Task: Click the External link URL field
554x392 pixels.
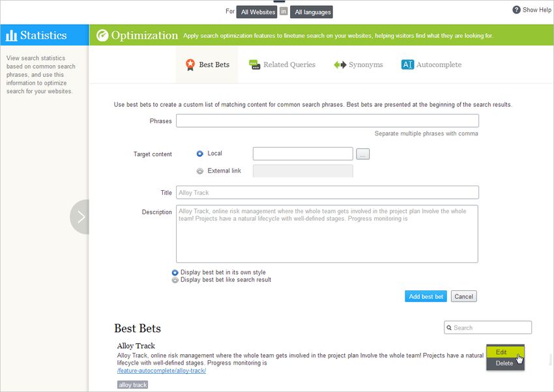Action: tap(303, 171)
